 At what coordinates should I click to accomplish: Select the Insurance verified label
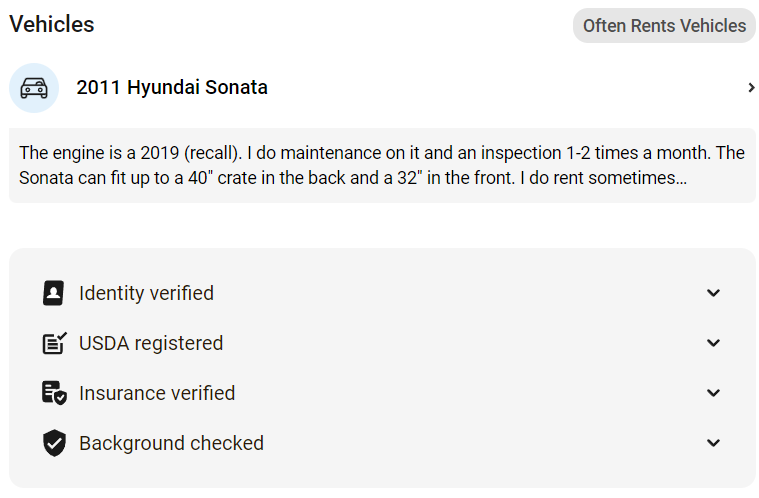point(157,393)
